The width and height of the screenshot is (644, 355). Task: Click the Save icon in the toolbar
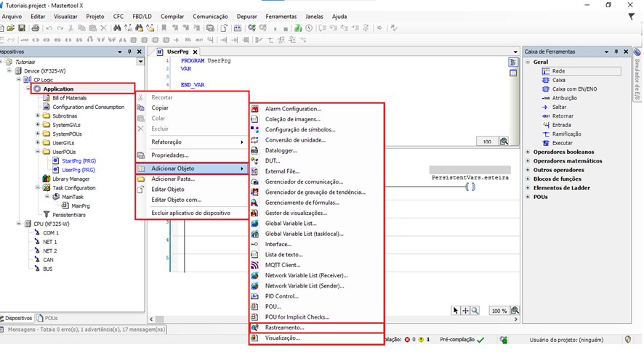23,28
